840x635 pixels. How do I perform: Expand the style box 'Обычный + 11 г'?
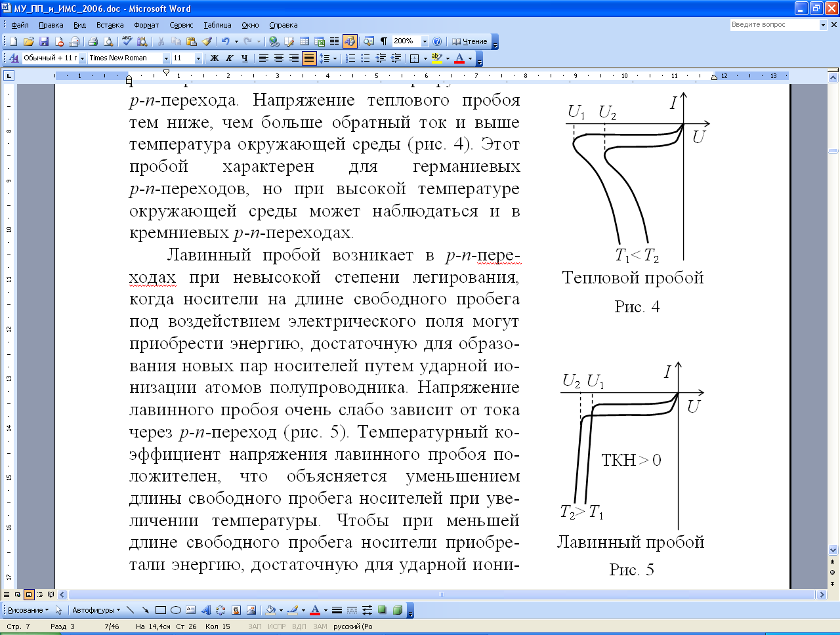pyautogui.click(x=82, y=58)
